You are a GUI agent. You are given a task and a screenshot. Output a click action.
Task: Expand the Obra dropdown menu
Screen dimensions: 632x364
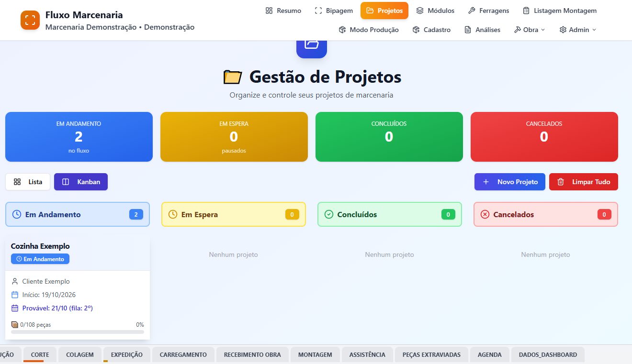point(530,30)
